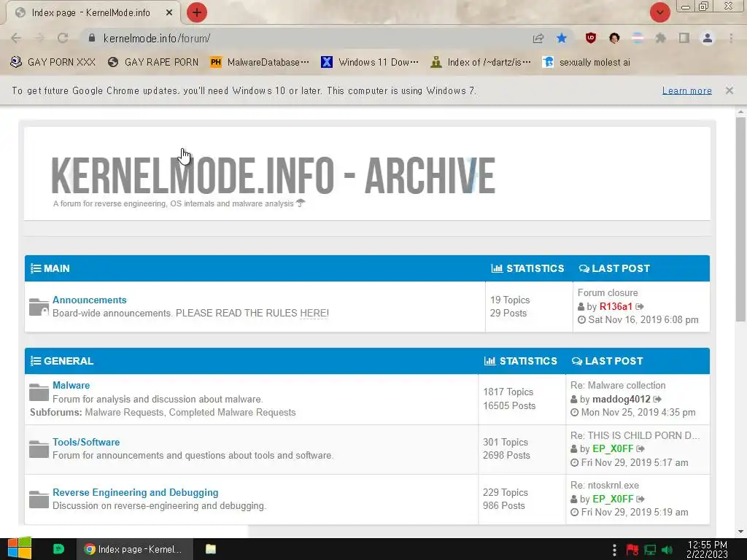Screen dimensions: 747x560
Task: Click the round avatar extension icon
Action: 614,38
